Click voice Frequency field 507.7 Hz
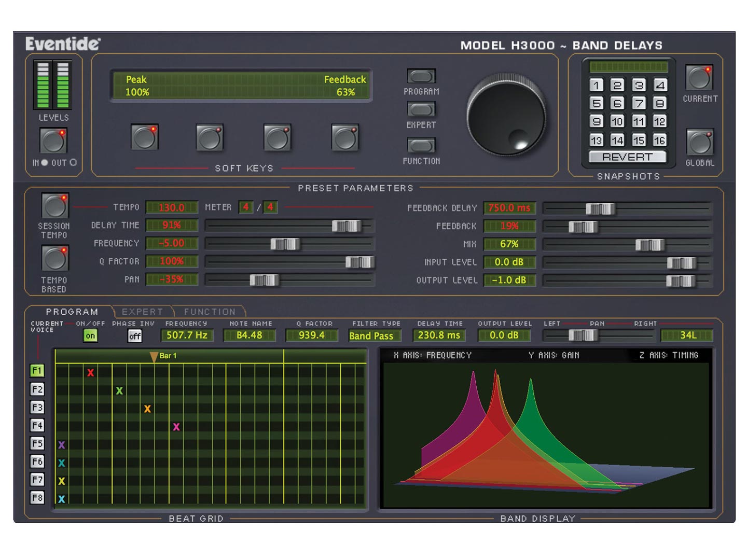This screenshot has width=747, height=560. tap(187, 335)
